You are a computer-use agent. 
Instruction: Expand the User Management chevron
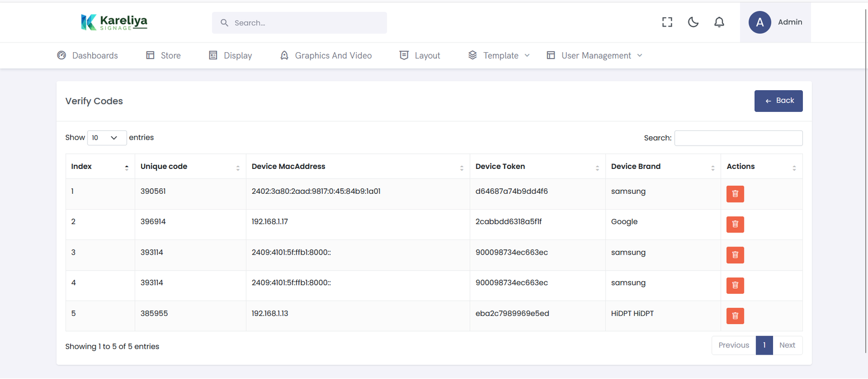640,55
